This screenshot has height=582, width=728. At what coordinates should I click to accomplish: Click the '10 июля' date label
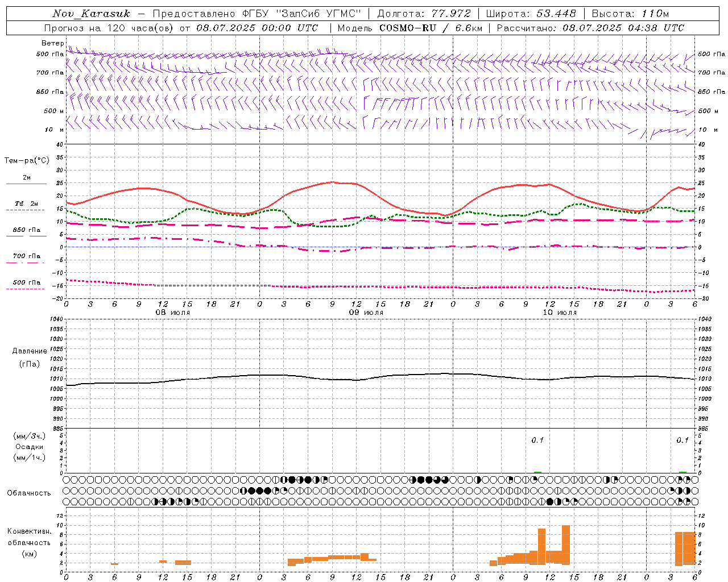pos(560,313)
